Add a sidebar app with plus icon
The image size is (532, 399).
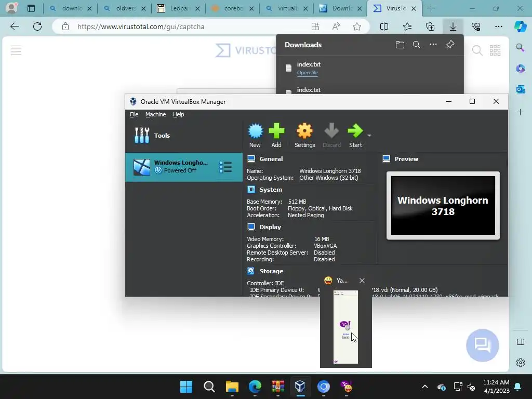tap(520, 112)
